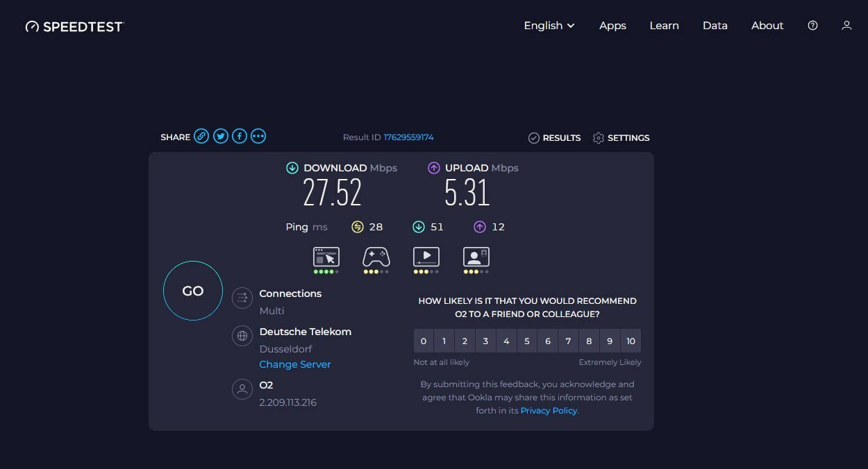The image size is (868, 469).
Task: Rate recommendation as 9
Action: coord(610,341)
